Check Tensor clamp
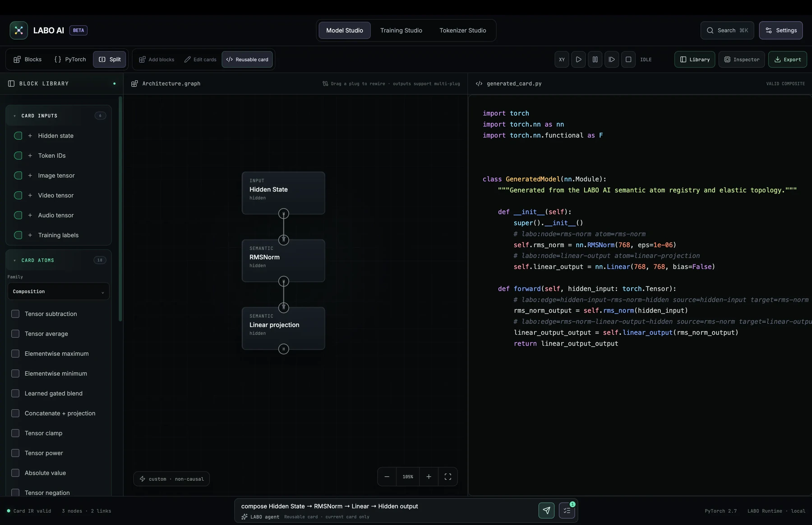Image resolution: width=812 pixels, height=525 pixels. pos(15,433)
